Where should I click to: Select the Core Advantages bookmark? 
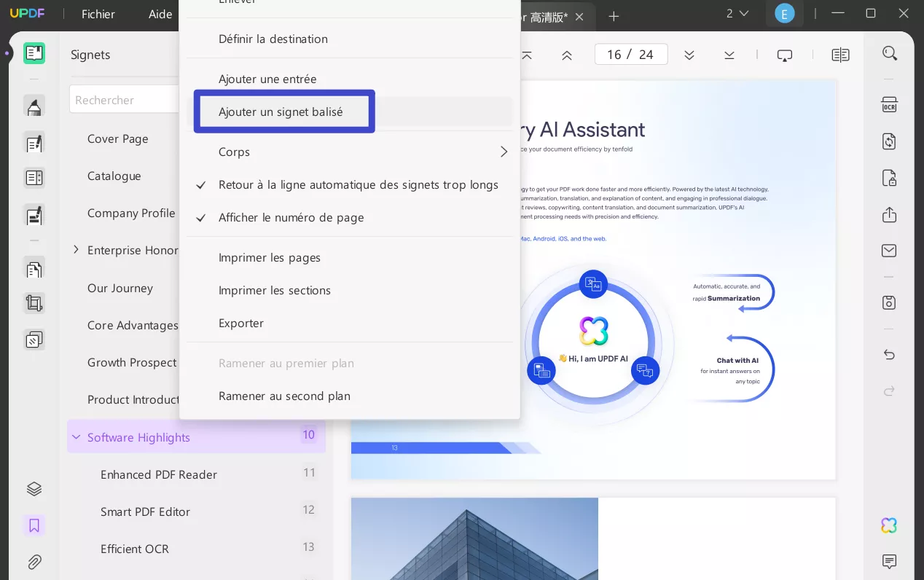(x=133, y=326)
